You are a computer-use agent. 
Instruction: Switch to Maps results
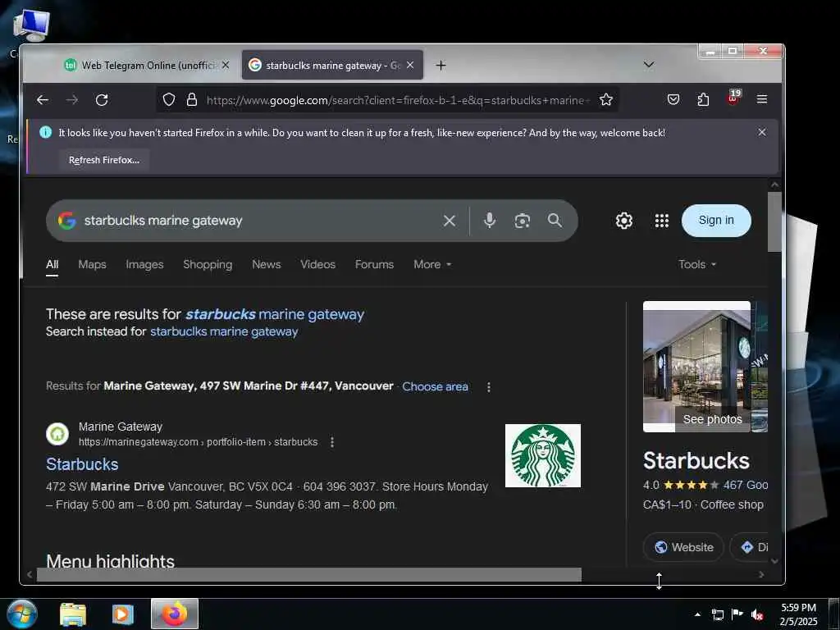click(x=92, y=265)
